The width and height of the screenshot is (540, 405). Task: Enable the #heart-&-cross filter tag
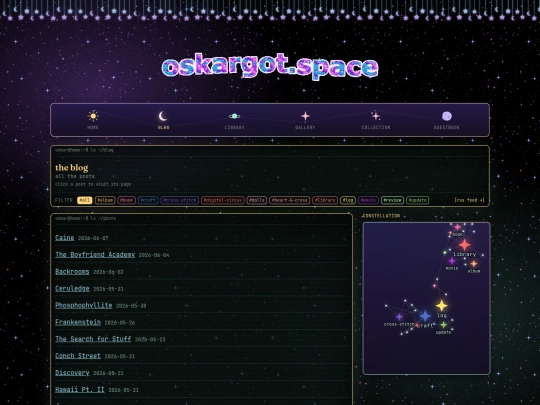pos(289,200)
